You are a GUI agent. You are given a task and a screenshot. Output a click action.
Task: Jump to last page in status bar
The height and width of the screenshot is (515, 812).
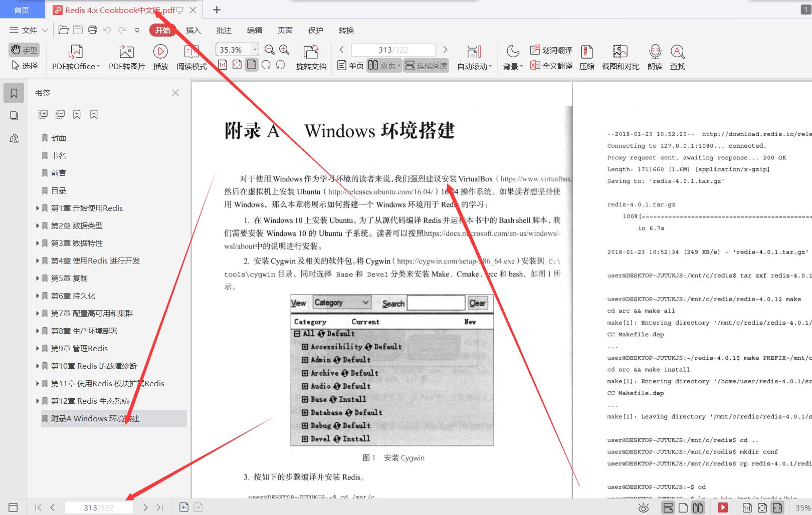click(x=160, y=507)
